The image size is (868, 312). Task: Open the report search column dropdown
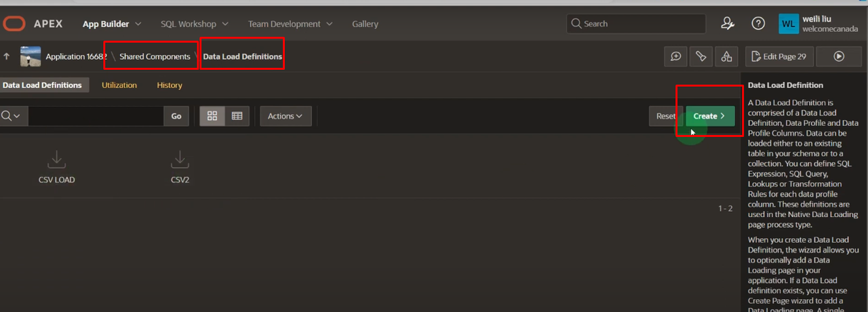12,116
